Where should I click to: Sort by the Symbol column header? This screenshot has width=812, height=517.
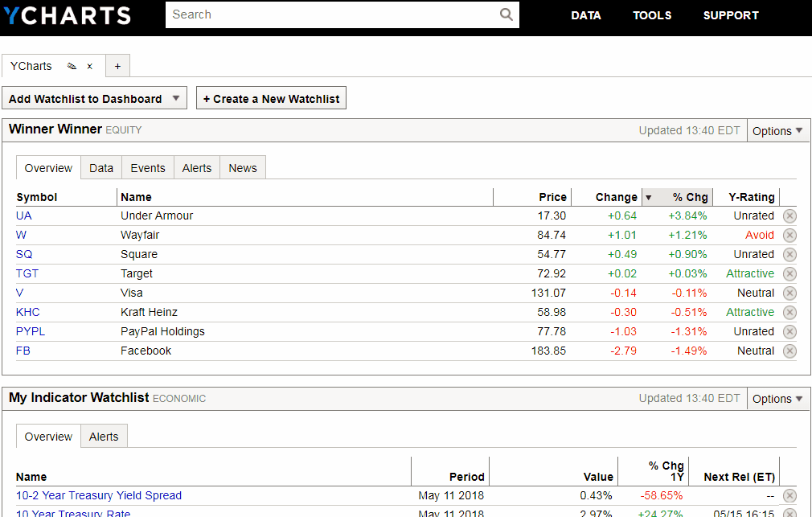[37, 197]
